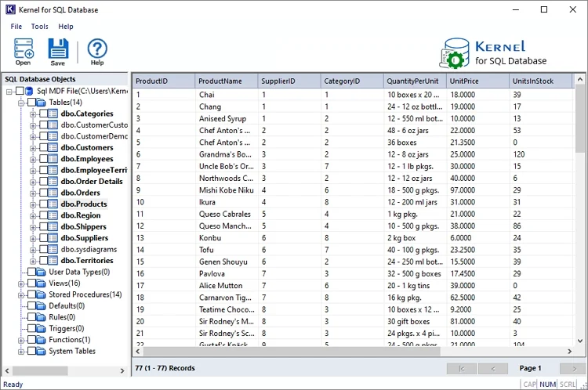Expand the Views(16) node
Viewport: 588px width, 390px height.
coord(21,284)
